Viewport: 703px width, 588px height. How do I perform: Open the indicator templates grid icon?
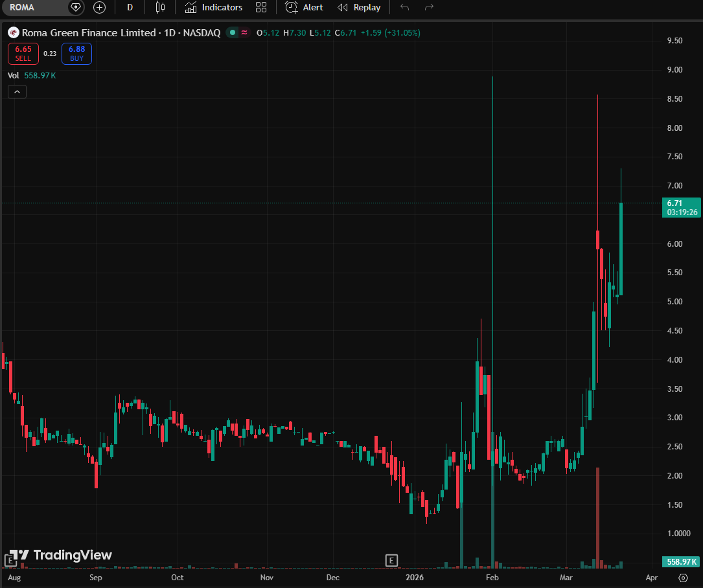(x=261, y=8)
